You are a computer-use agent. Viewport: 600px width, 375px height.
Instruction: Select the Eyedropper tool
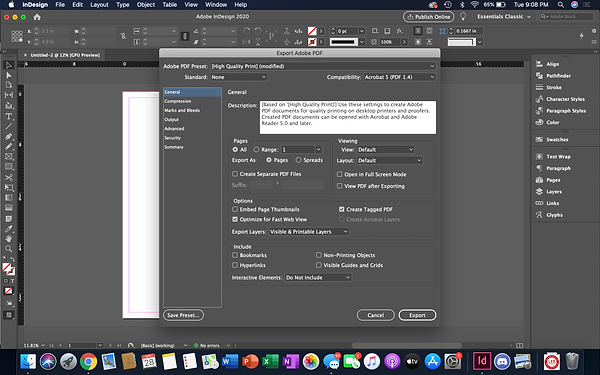[x=8, y=228]
